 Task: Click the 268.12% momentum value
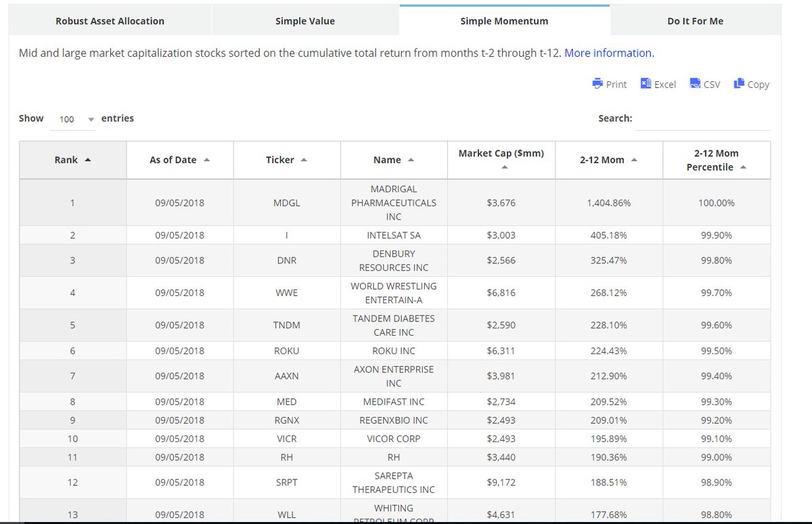609,292
